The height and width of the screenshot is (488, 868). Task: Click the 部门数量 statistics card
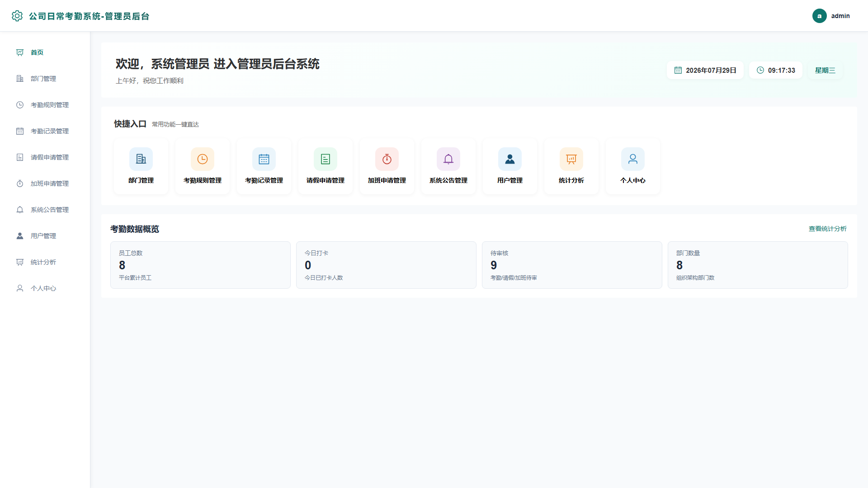pyautogui.click(x=758, y=265)
